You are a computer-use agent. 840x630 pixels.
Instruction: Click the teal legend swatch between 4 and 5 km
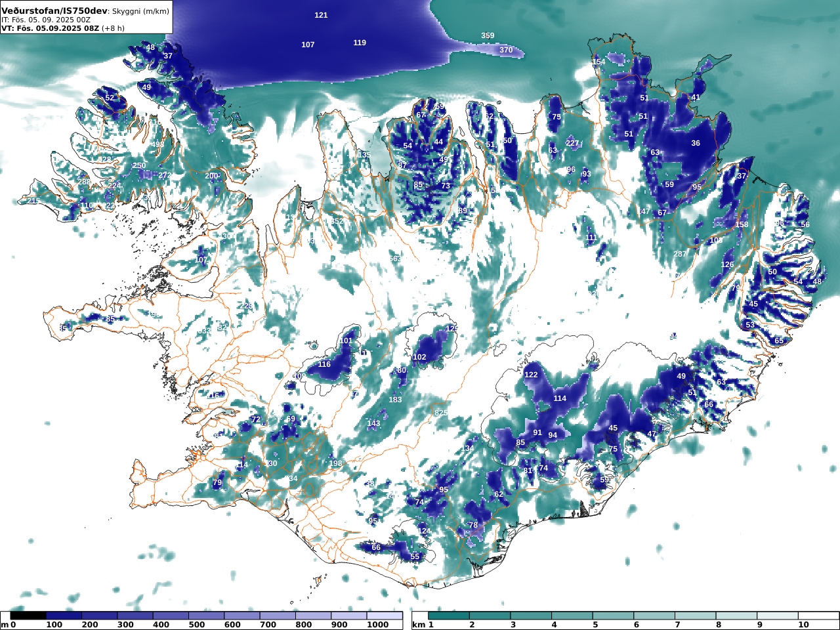572,616
